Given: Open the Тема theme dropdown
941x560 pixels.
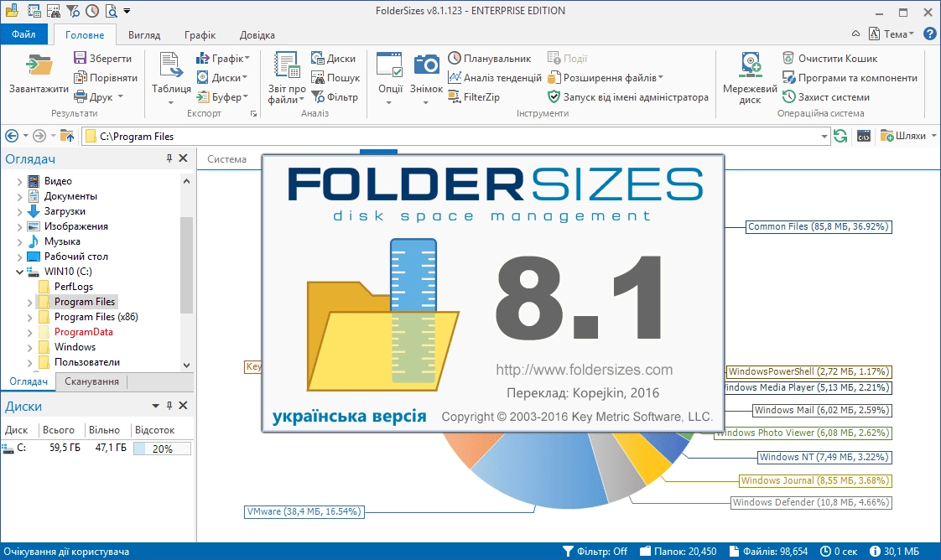Looking at the screenshot, I should (892, 34).
